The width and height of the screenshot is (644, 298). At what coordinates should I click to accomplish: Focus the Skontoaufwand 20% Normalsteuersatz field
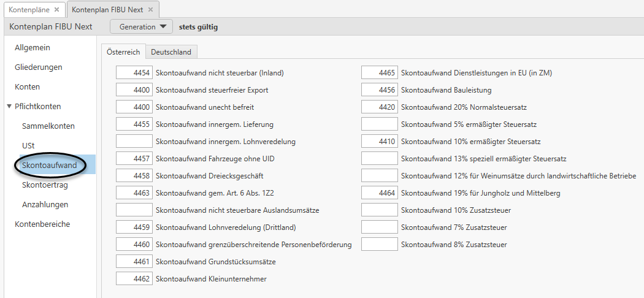[x=379, y=107]
